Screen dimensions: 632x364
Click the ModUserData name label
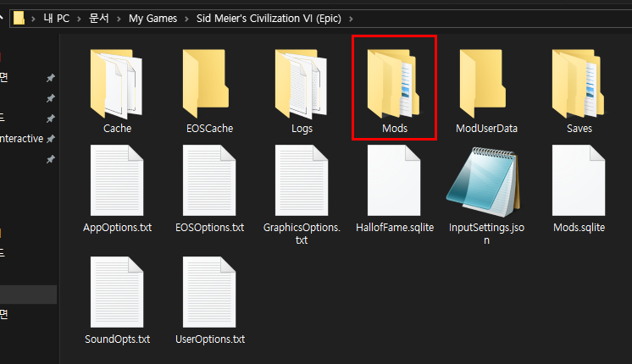(x=486, y=129)
